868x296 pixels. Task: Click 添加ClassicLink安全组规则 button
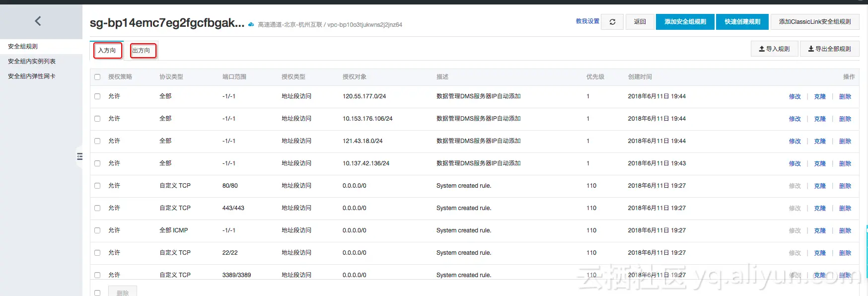pyautogui.click(x=815, y=22)
